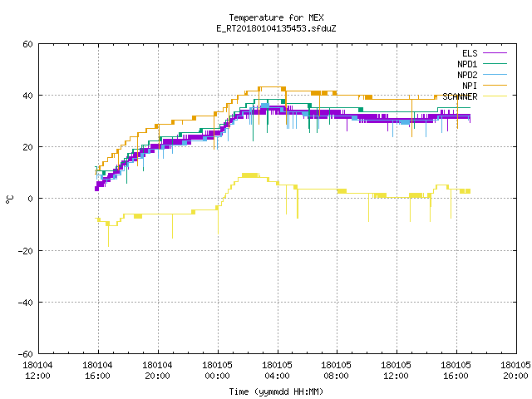
Task: Click the x-axis label '180105 08:00'
Action: [x=336, y=371]
